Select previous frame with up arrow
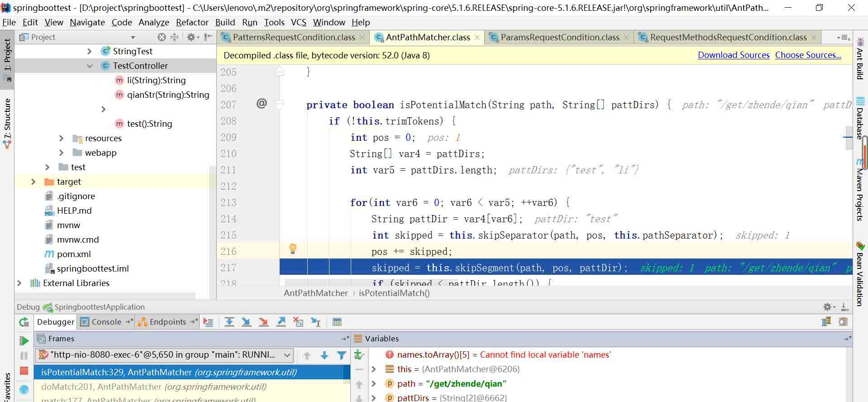 (307, 355)
